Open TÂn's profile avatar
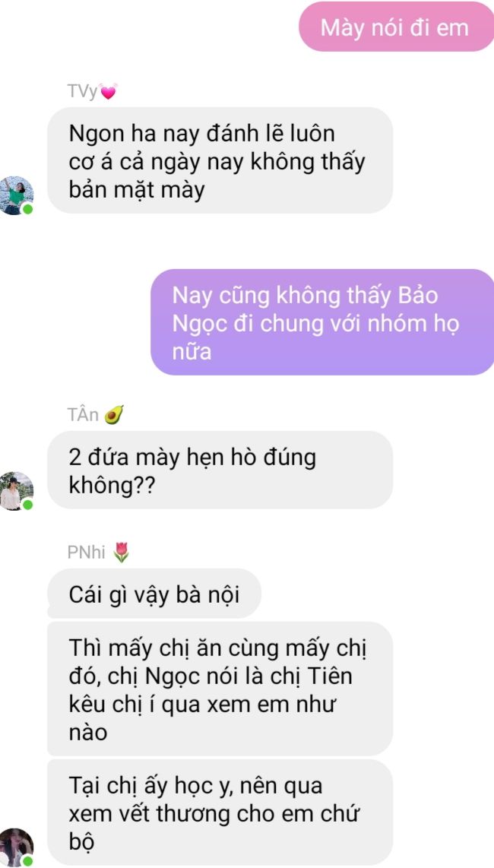This screenshot has width=494, height=868. (x=16, y=491)
